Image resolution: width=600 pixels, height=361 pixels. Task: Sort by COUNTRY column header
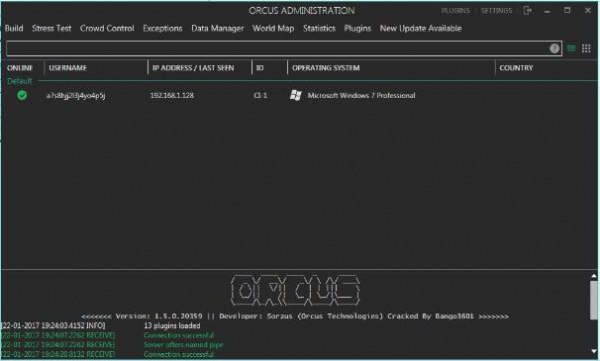pos(516,68)
